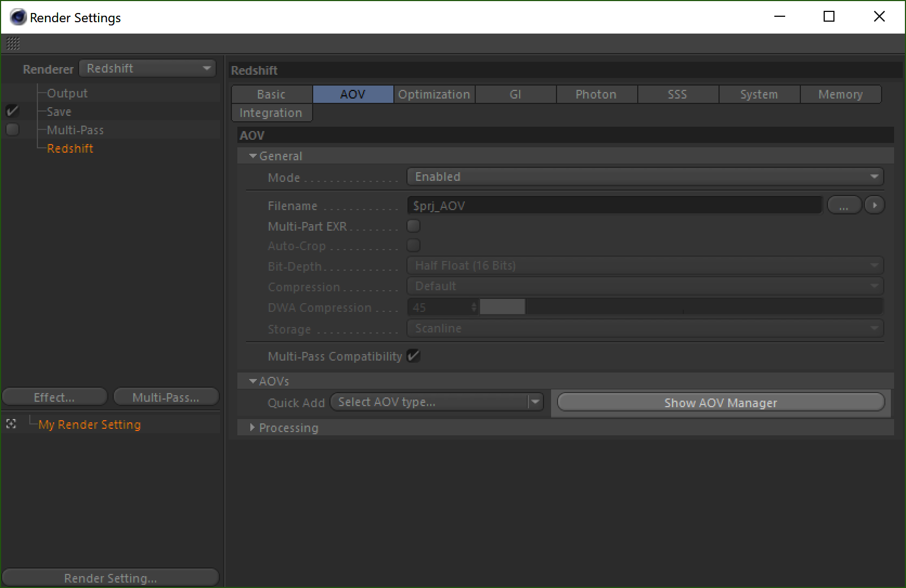Toggle the Auto-Crop checkbox

[413, 245]
